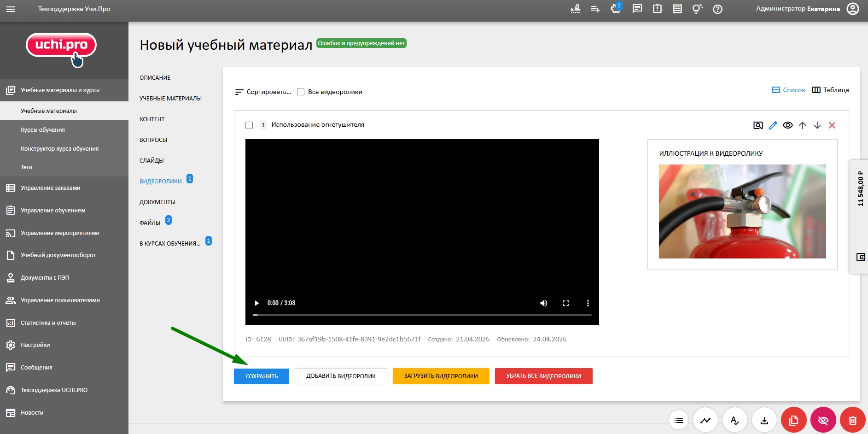Select the checkbox next to Использование огнетушителя
This screenshot has height=434, width=868.
click(x=249, y=125)
